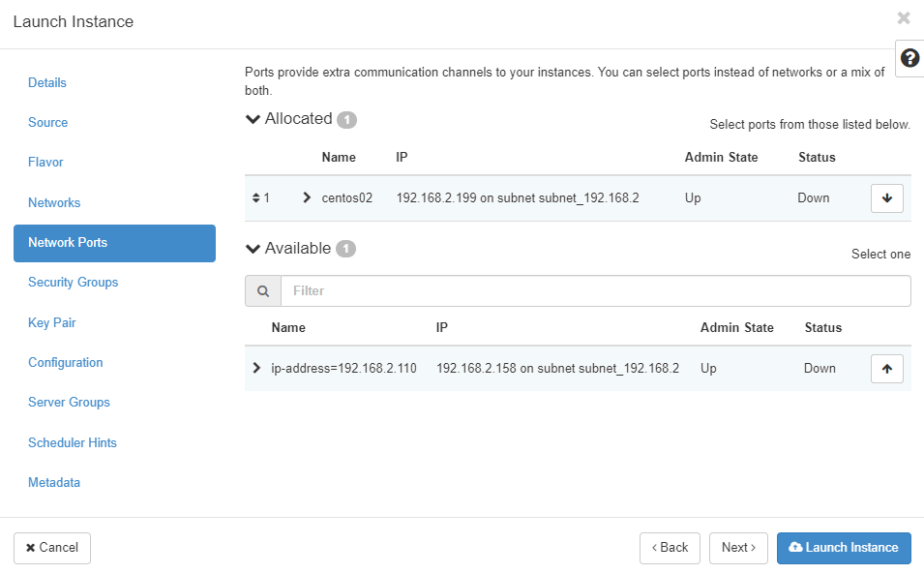Collapse the Available section

click(x=253, y=249)
